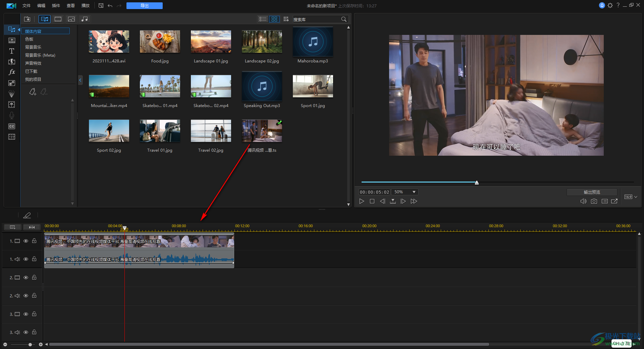Toggle visibility of video track 1

26,241
